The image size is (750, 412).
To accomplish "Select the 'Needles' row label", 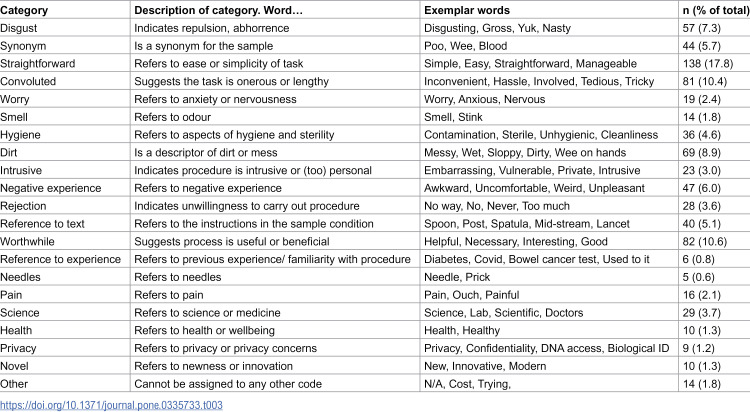I will [x=20, y=277].
